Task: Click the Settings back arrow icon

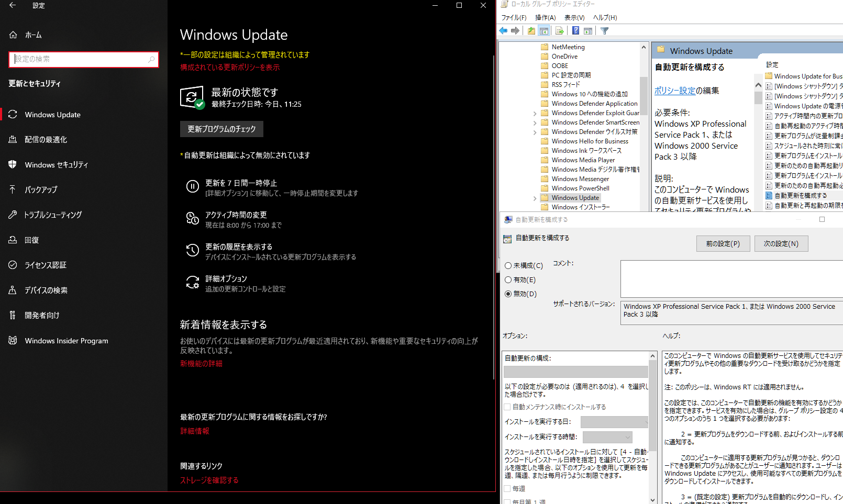Action: coord(13,5)
